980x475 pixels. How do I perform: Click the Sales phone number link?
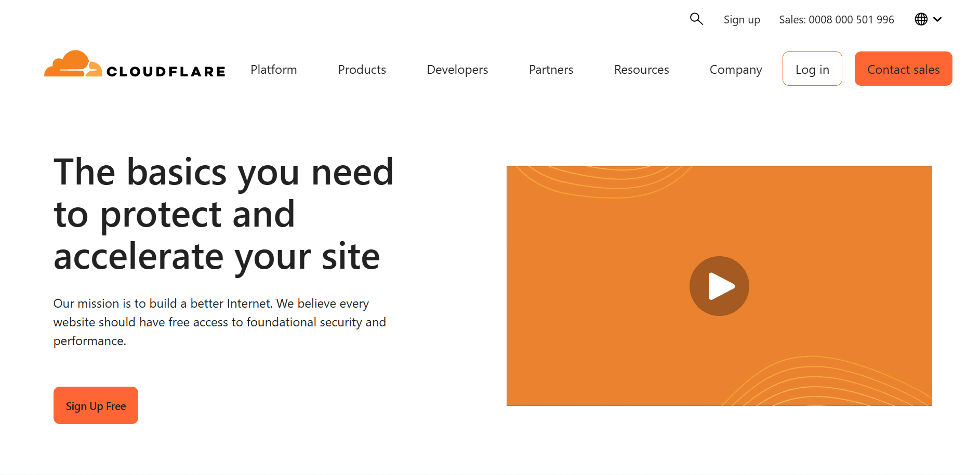point(836,19)
